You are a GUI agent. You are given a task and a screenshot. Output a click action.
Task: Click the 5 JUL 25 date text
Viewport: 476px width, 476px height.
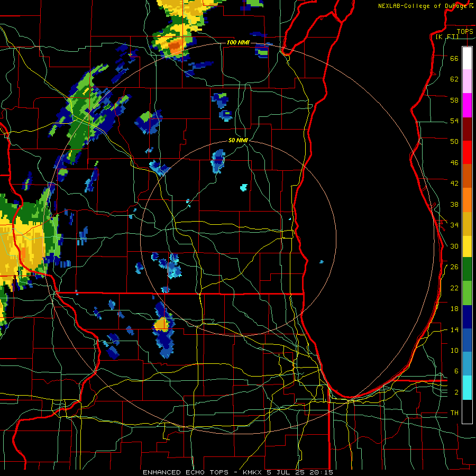point(286,472)
